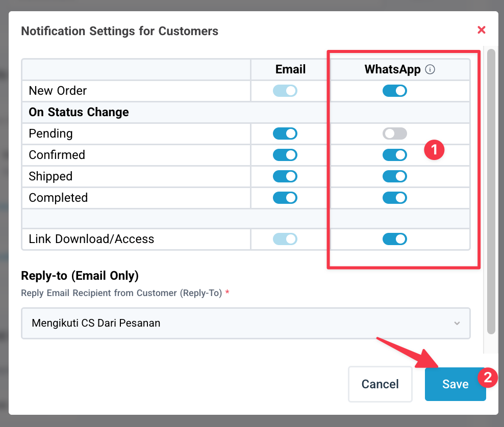504x427 pixels.
Task: Disable WhatsApp notification for Confirmed status
Action: click(395, 155)
